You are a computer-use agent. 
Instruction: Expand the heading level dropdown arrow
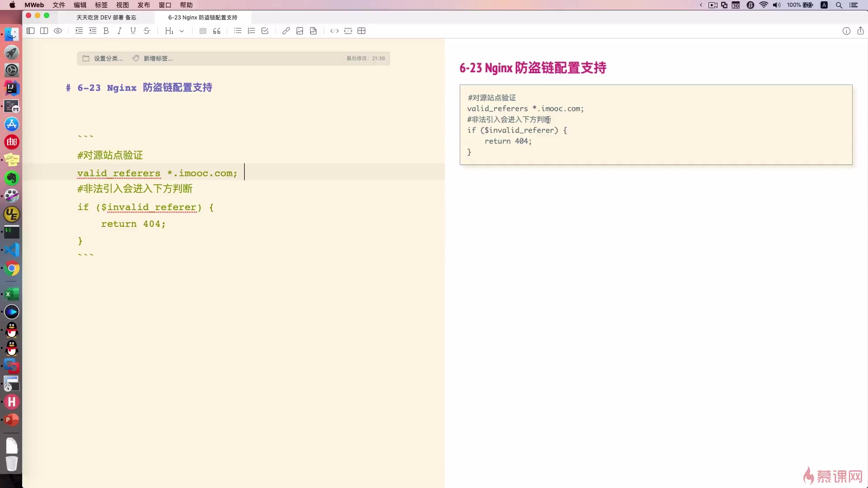[182, 31]
